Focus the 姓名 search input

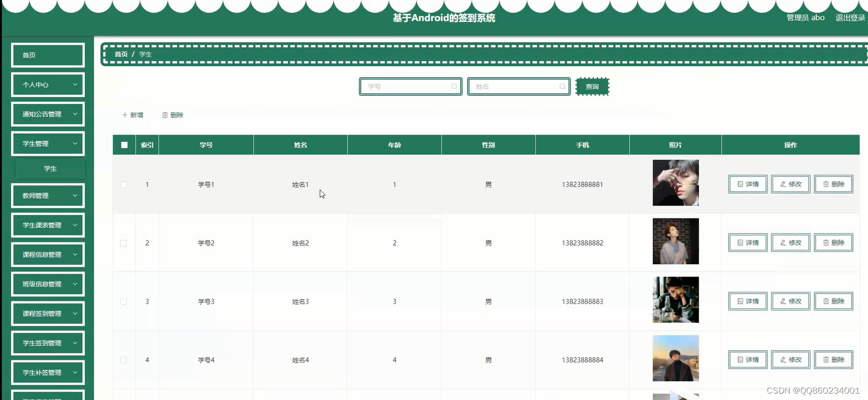pyautogui.click(x=518, y=86)
